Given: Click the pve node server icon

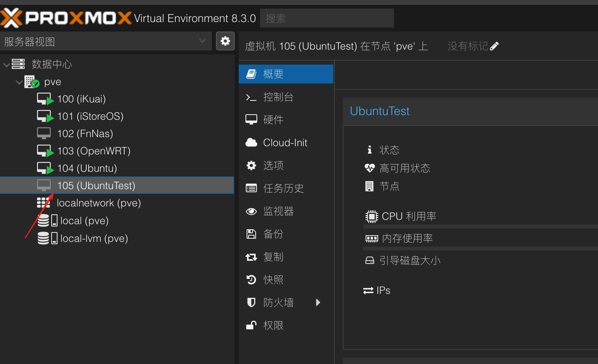Looking at the screenshot, I should tap(32, 82).
